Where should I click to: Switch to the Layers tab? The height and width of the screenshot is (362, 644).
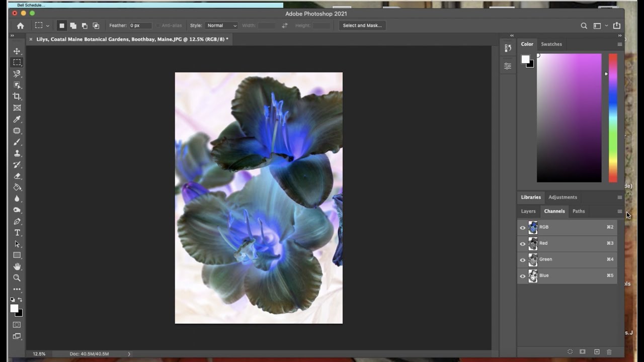(528, 211)
